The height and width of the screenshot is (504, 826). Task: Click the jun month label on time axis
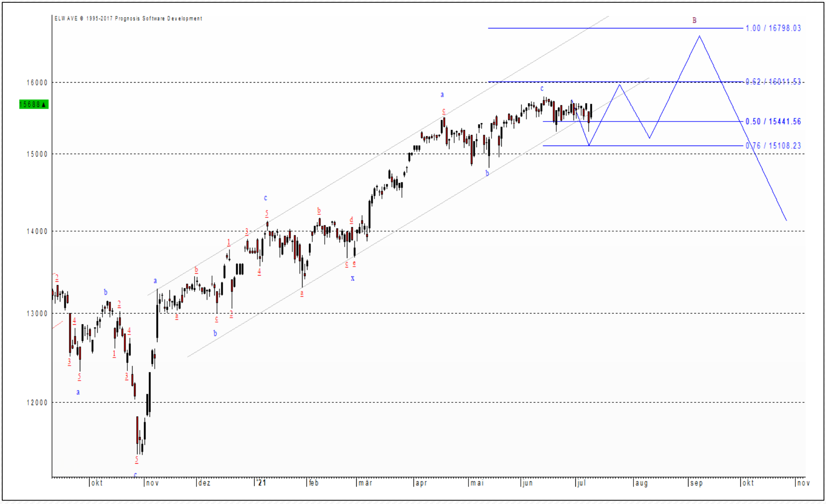pyautogui.click(x=527, y=483)
